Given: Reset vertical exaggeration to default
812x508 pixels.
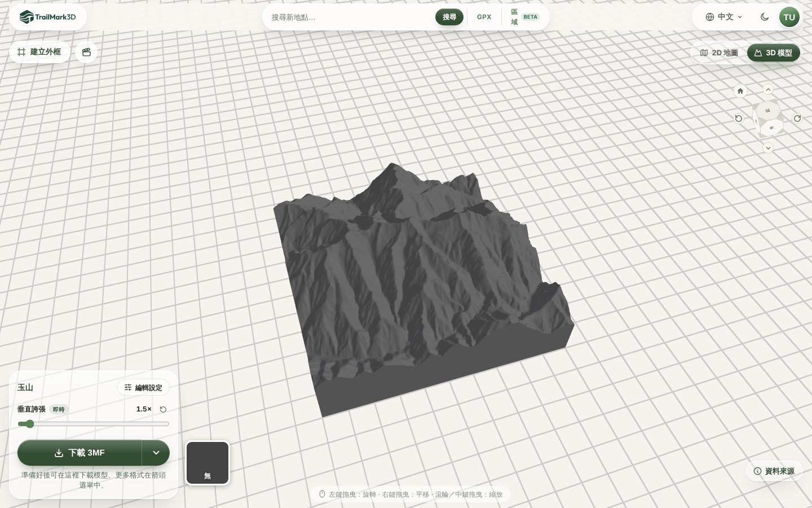Looking at the screenshot, I should pos(163,409).
